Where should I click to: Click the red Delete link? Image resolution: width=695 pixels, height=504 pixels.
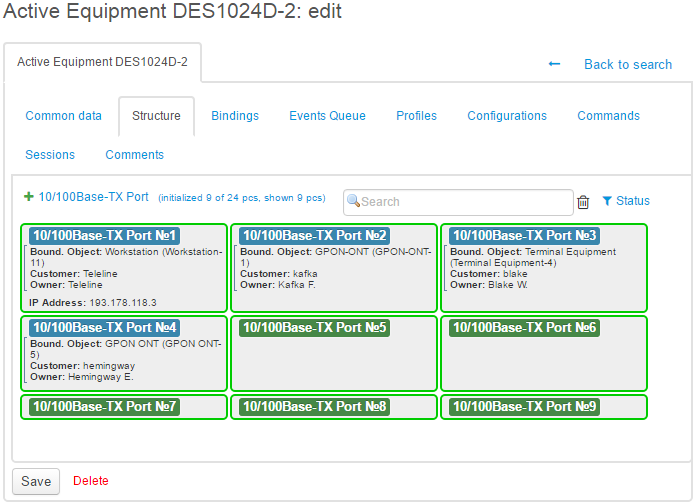click(x=90, y=481)
